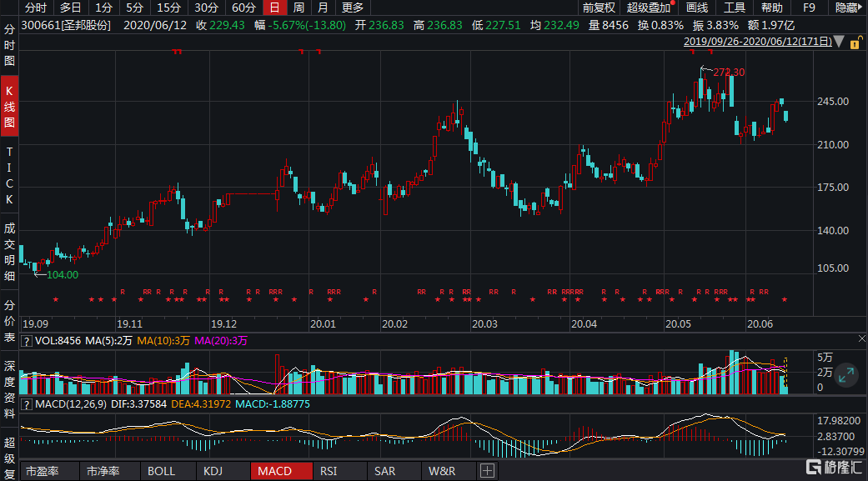Select the 30分 interval tab

[206, 8]
